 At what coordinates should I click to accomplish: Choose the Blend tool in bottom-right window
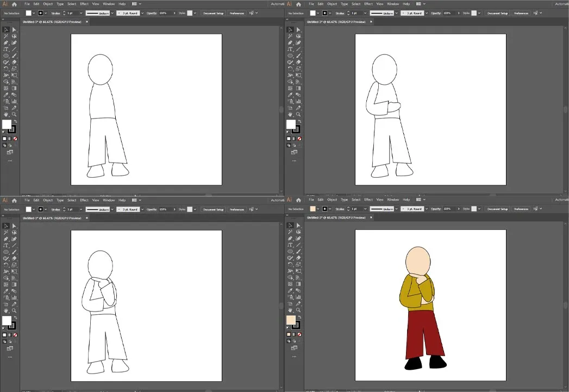[298, 291]
